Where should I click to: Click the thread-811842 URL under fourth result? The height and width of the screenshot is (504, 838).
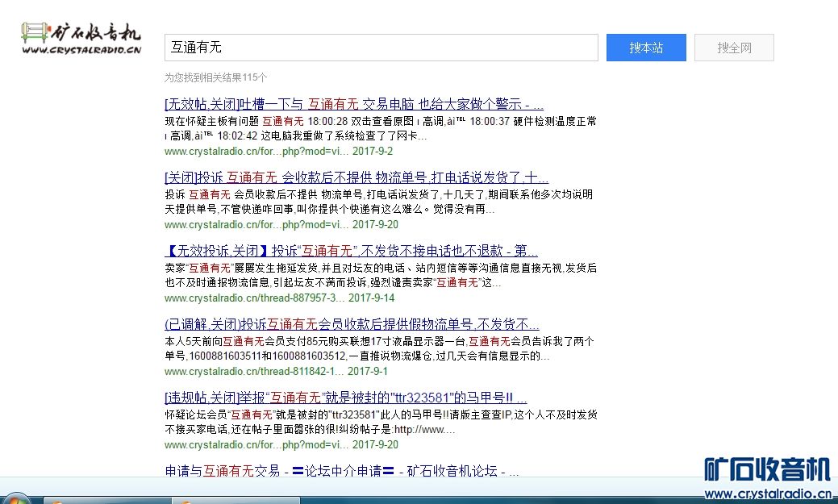click(255, 371)
